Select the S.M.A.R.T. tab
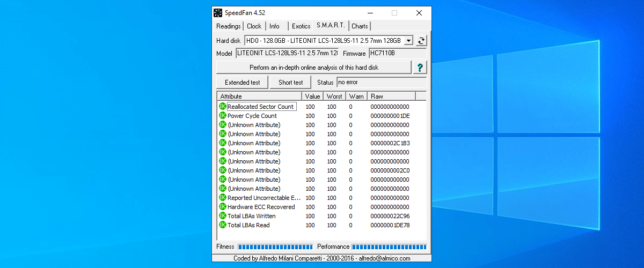 click(331, 25)
